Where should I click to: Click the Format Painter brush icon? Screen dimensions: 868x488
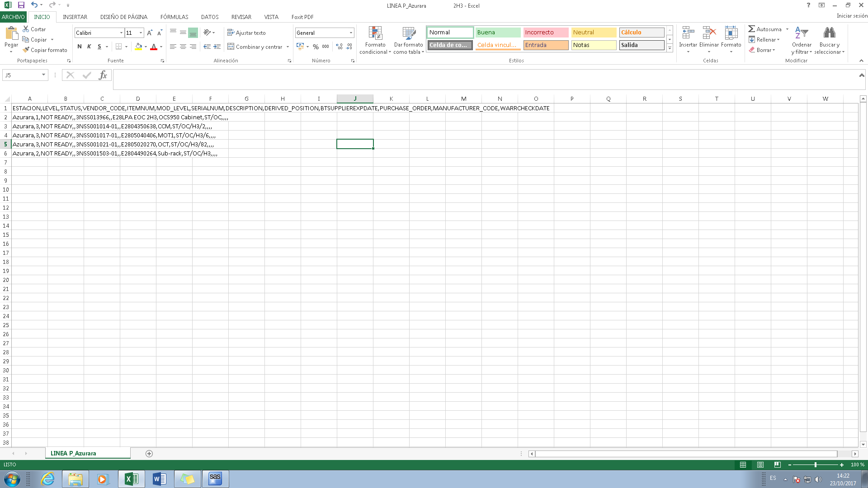coord(26,50)
